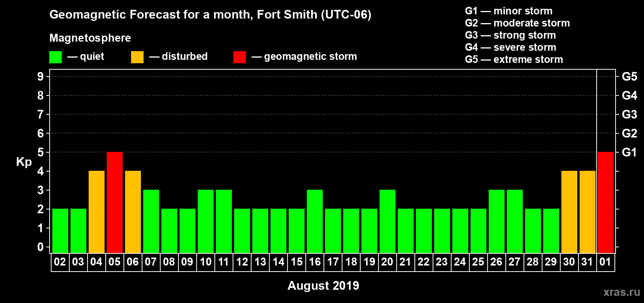Viewport: 644px width, 303px height.
Task: Click the 'G3 — strong storm' legend line
Action: [x=510, y=35]
